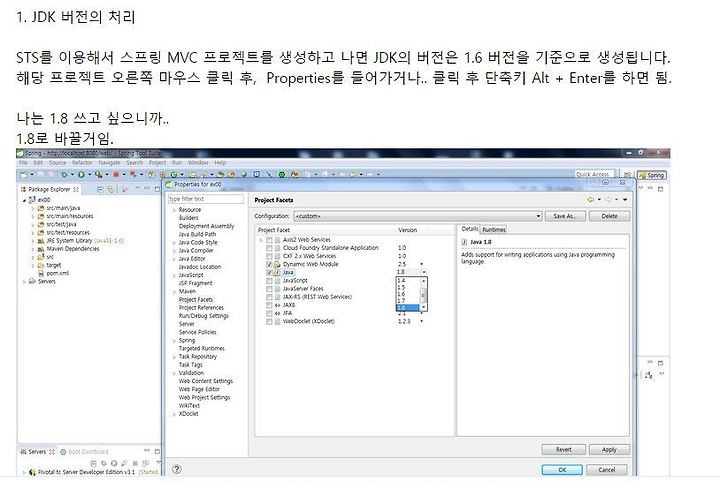Click the Apply button
This screenshot has width=720, height=482.
click(609, 450)
